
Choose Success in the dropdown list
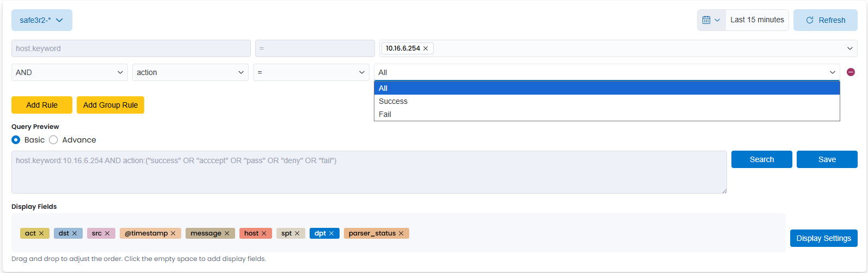[x=607, y=101]
